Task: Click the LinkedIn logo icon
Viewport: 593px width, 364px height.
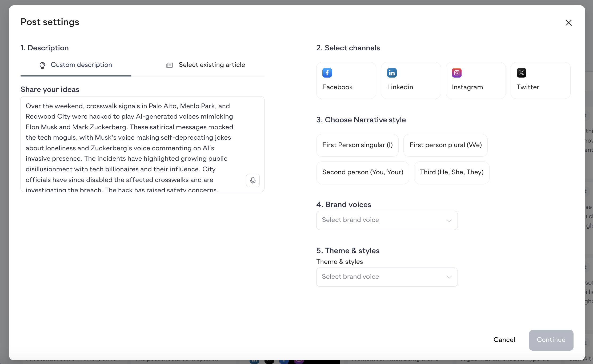Action: point(392,73)
